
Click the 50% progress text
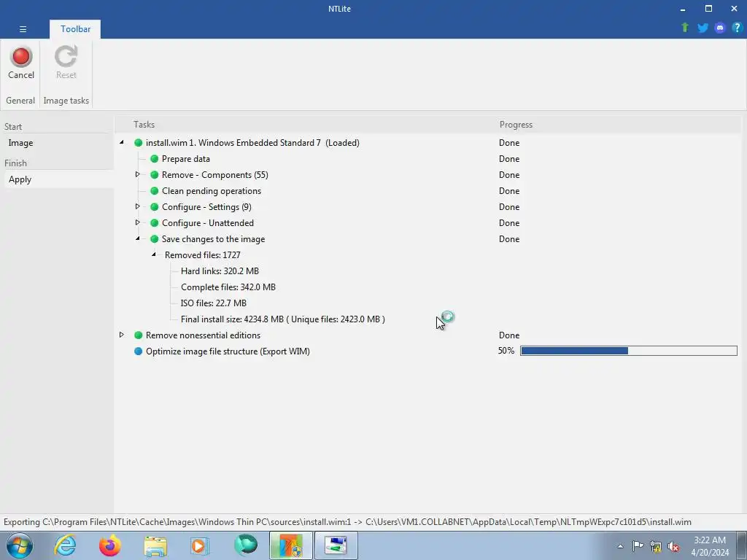coord(506,351)
